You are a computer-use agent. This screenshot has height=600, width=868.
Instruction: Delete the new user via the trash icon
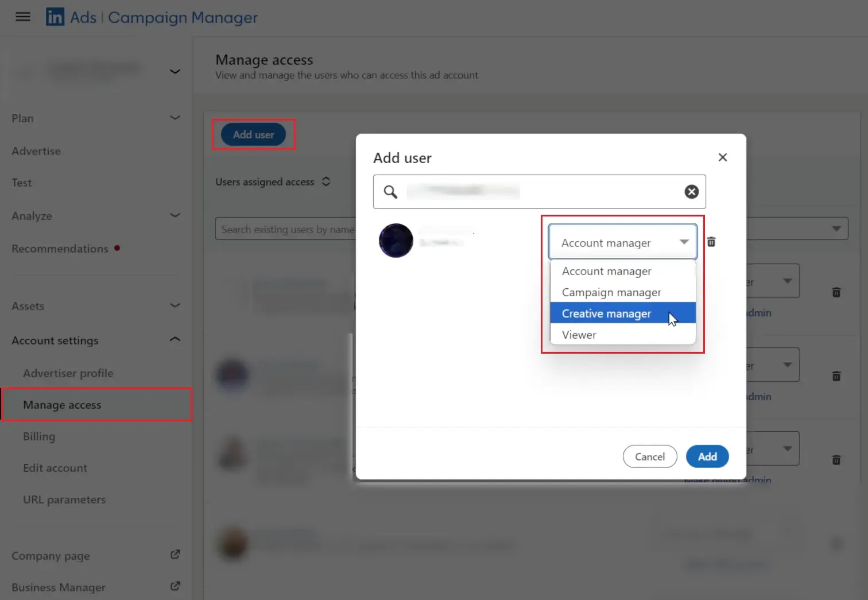pyautogui.click(x=711, y=242)
